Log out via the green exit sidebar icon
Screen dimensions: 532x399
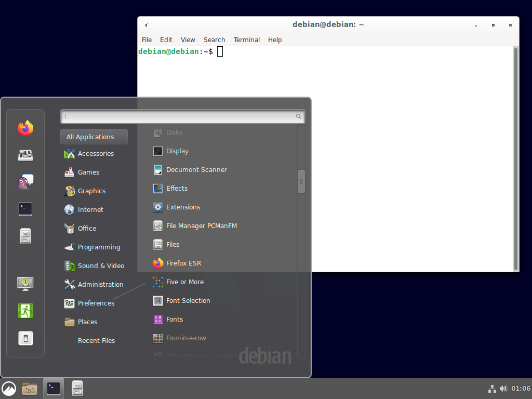click(25, 311)
